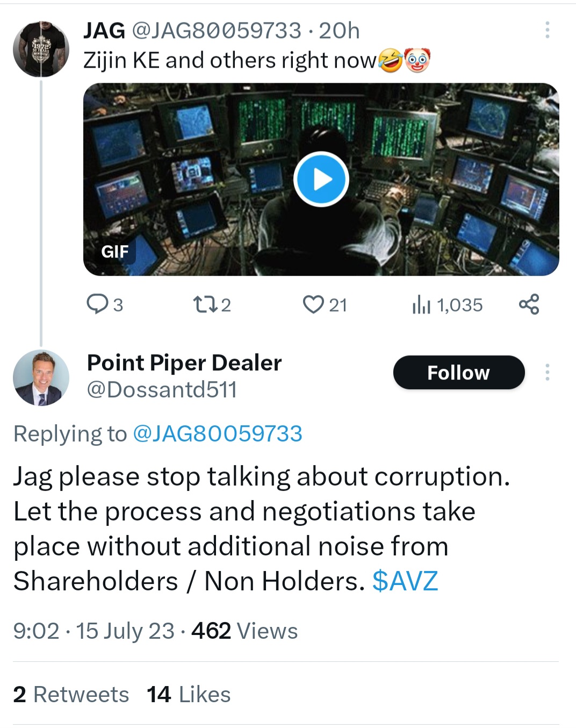Image resolution: width=576 pixels, height=728 pixels.
Task: Click JAG's display name in the tweet header
Action: point(104,31)
